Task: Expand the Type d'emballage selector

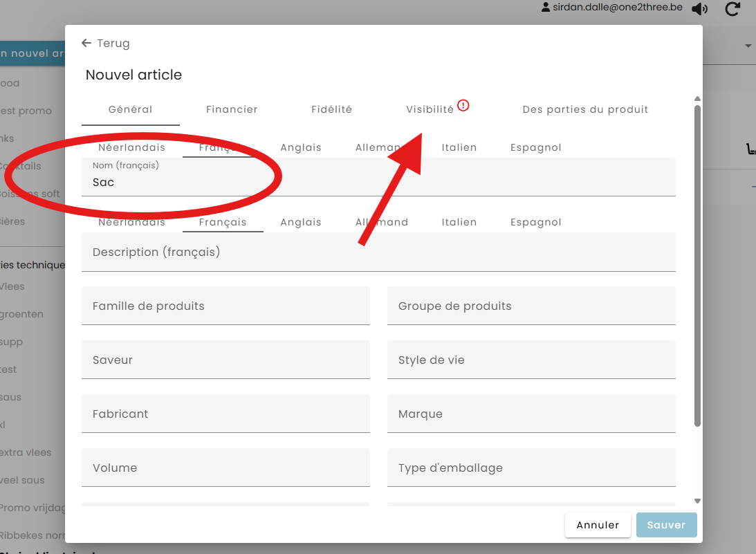Action: pos(531,468)
